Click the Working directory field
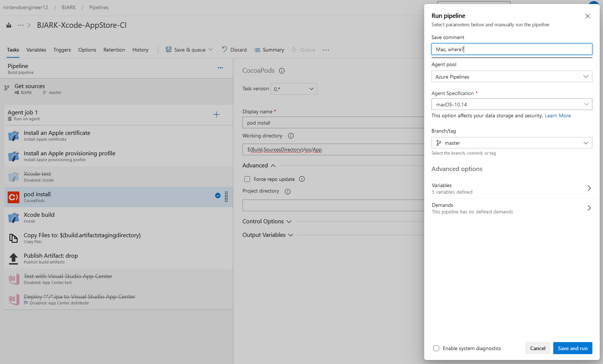The image size is (603, 364). click(x=333, y=149)
